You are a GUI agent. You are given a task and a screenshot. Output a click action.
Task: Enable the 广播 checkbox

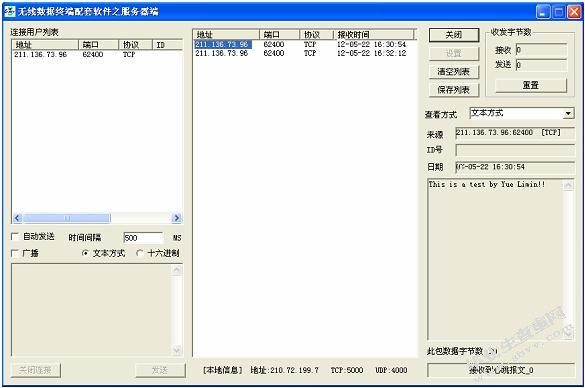tap(15, 253)
